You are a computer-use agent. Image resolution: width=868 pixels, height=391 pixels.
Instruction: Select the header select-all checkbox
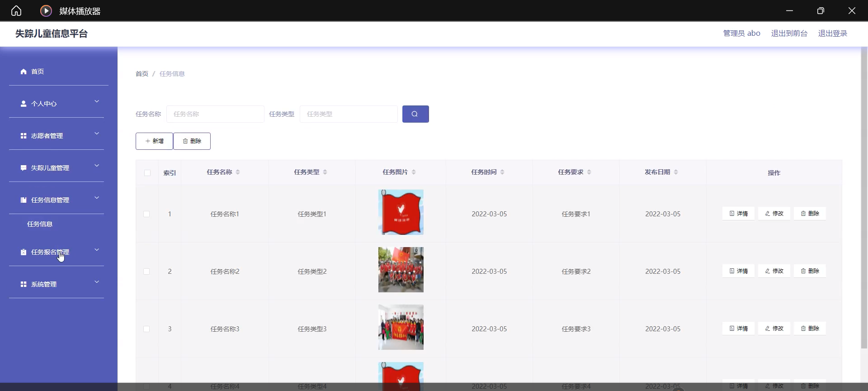(147, 173)
